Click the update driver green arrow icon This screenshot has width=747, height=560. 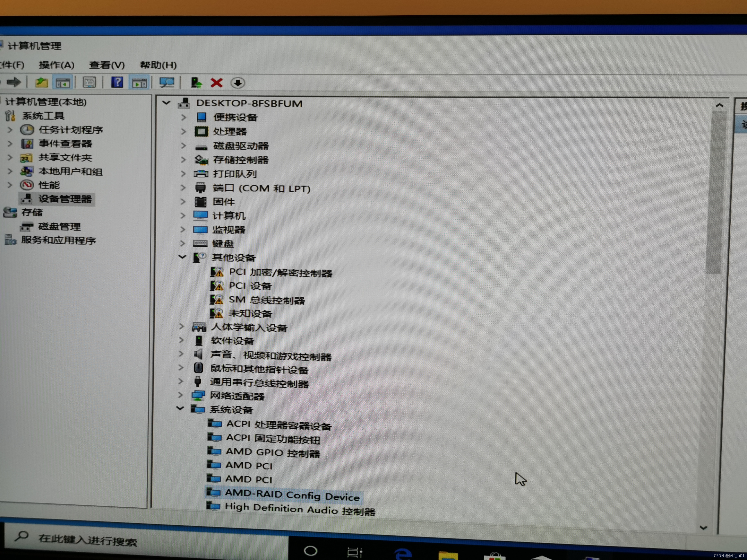196,83
